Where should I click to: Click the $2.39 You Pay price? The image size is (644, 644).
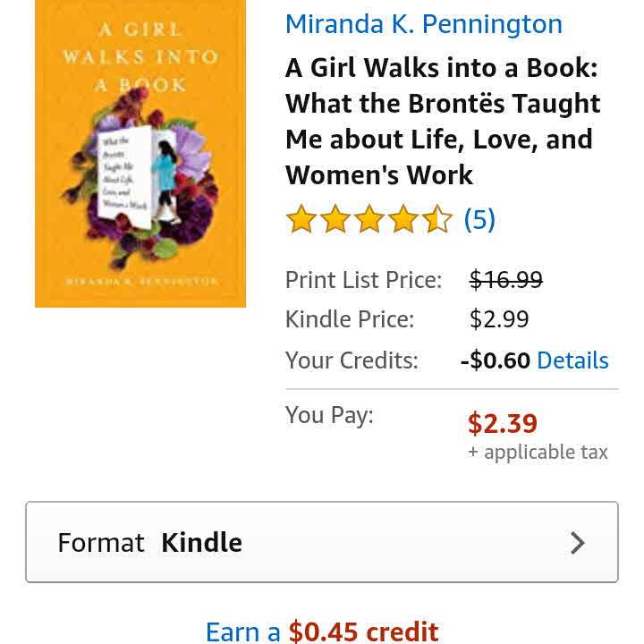point(503,423)
